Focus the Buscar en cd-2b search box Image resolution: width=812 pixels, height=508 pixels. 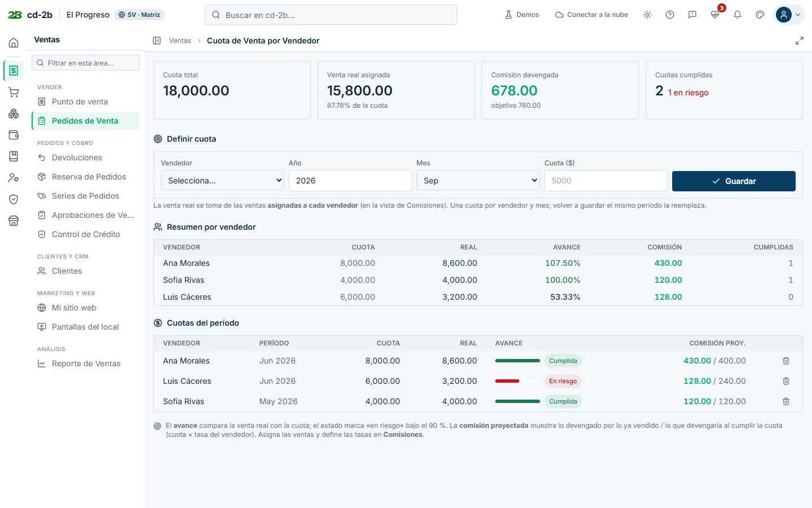(x=331, y=15)
